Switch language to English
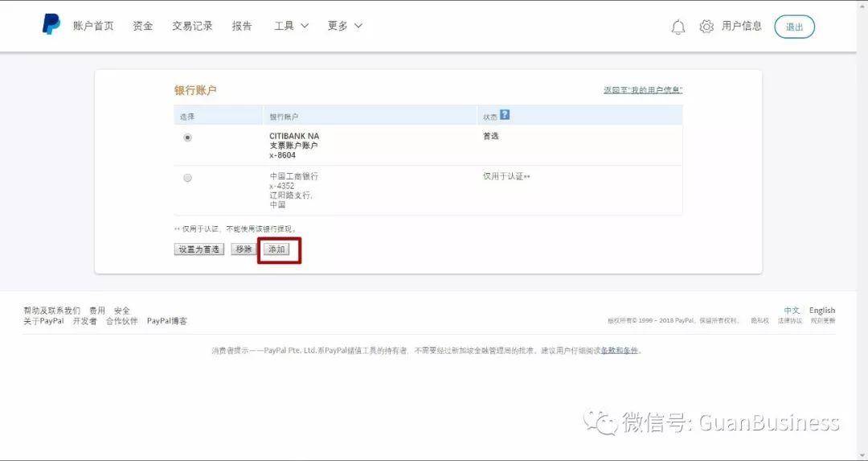This screenshot has height=461, width=868. 822,311
